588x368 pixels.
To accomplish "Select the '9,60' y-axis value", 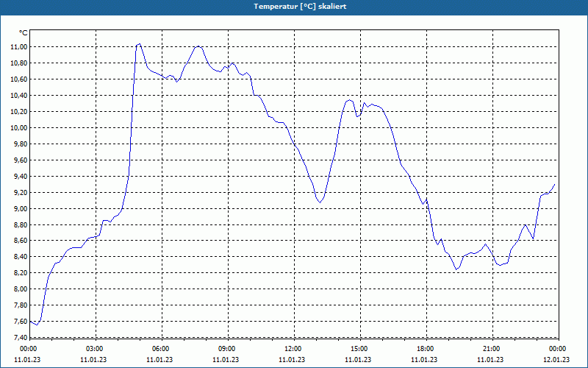I will (22, 160).
